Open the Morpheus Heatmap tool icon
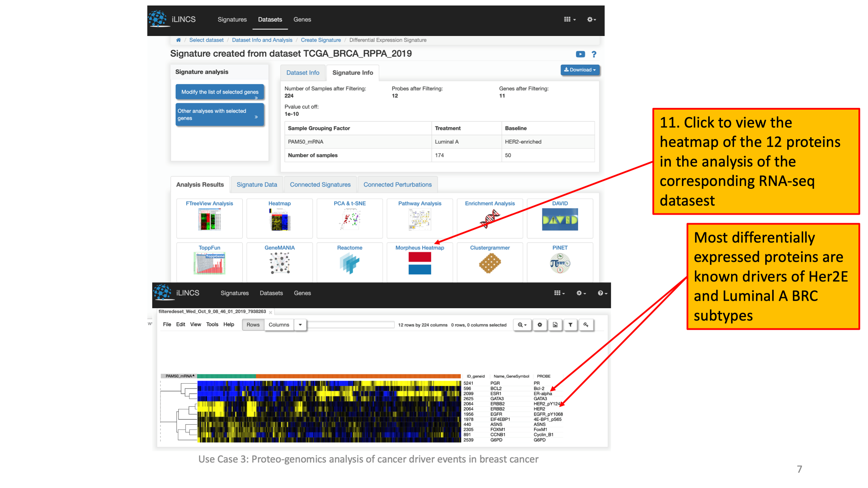 (419, 263)
